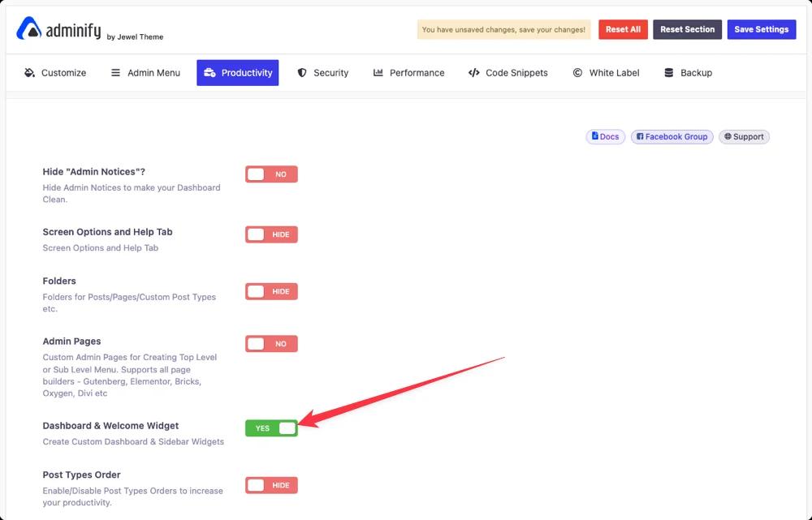Click Dashboard & Welcome Widget heading
This screenshot has height=520, width=812.
(x=110, y=425)
